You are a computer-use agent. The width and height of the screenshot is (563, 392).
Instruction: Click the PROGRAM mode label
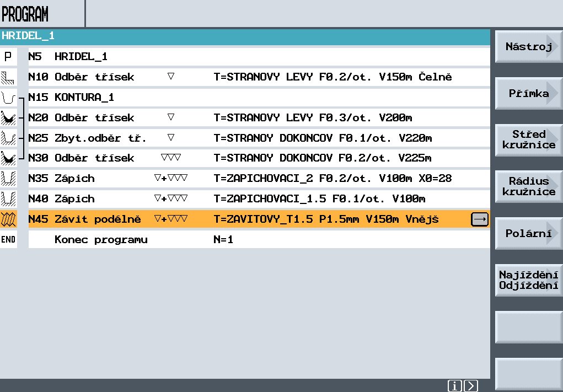pos(25,14)
